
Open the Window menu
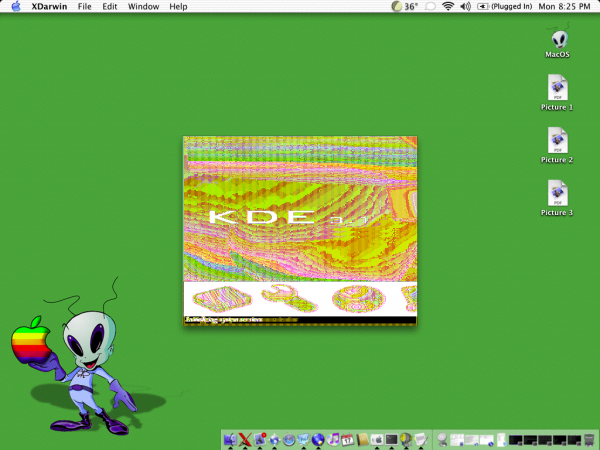click(143, 7)
